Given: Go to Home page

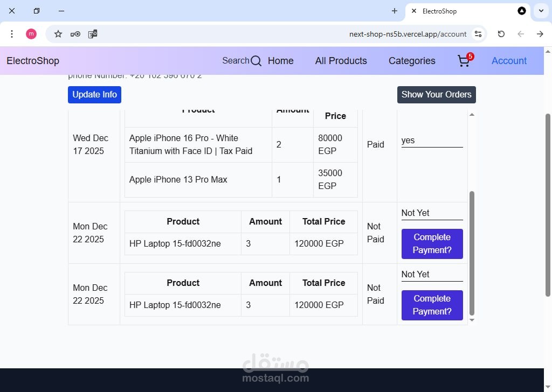Looking at the screenshot, I should 280,61.
